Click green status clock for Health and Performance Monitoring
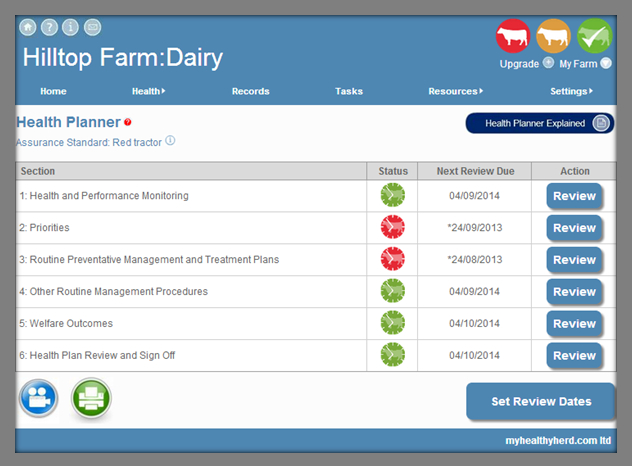 [x=393, y=195]
